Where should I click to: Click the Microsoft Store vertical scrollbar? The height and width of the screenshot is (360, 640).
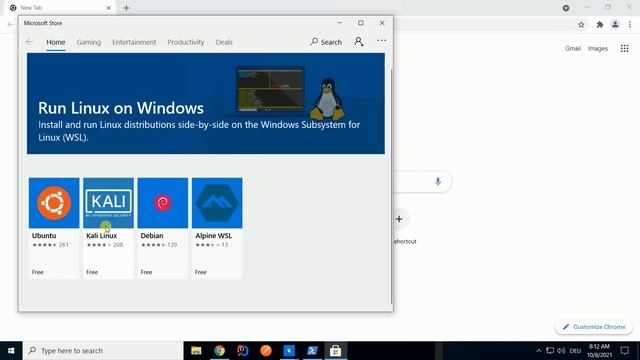point(391,186)
